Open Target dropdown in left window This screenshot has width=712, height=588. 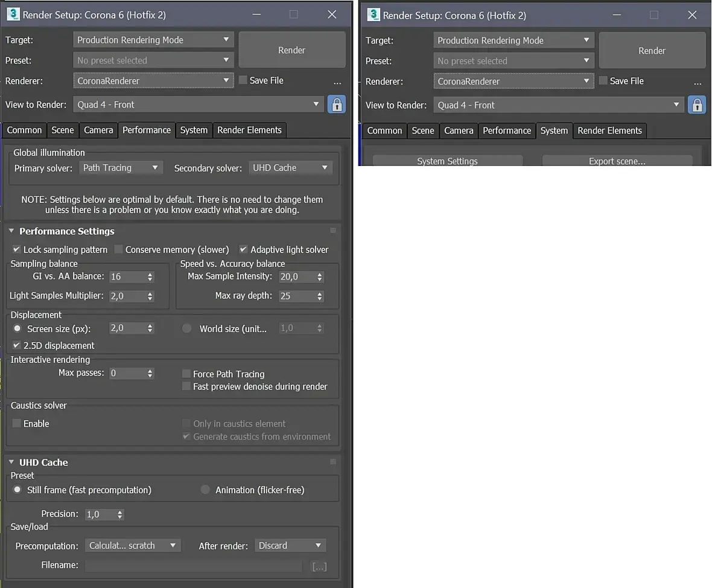[153, 40]
